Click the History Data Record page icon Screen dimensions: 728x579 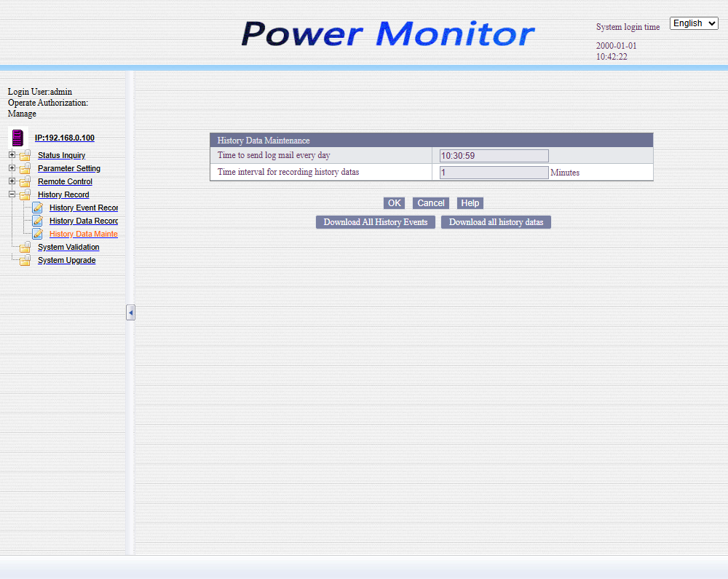(x=37, y=221)
